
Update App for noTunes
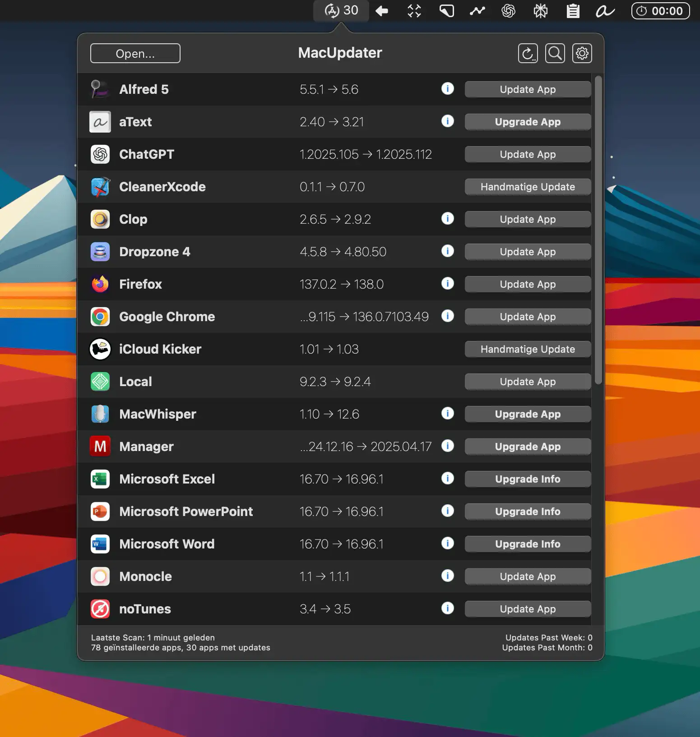click(x=528, y=609)
